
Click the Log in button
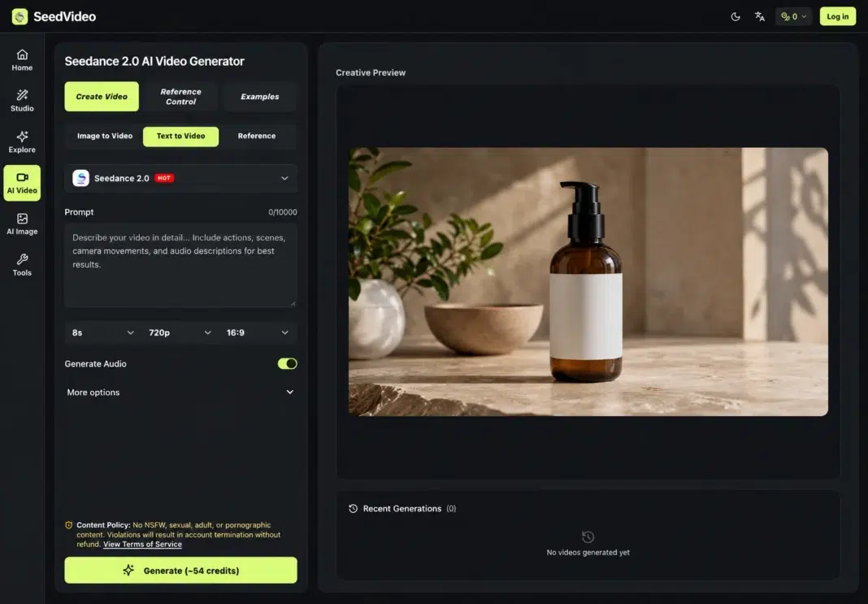(x=837, y=16)
